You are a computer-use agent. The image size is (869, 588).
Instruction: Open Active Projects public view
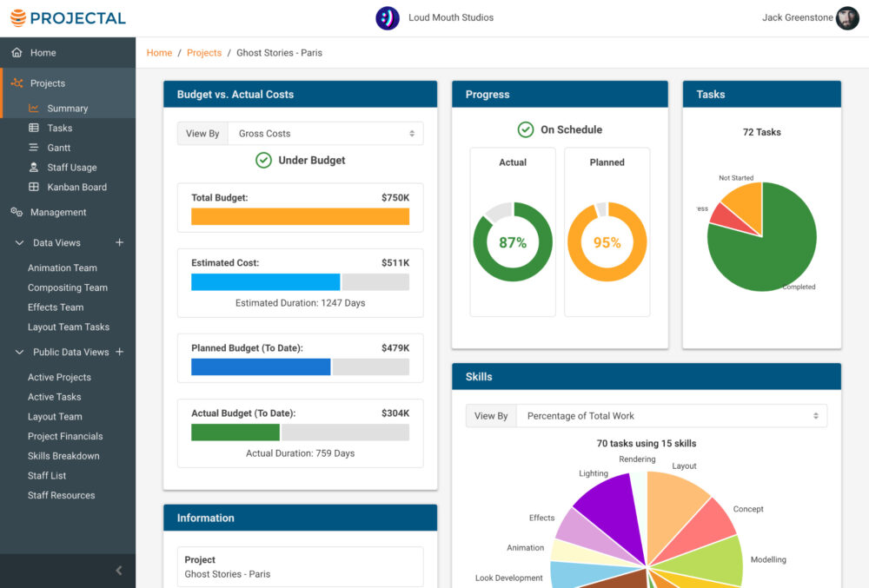(x=59, y=377)
